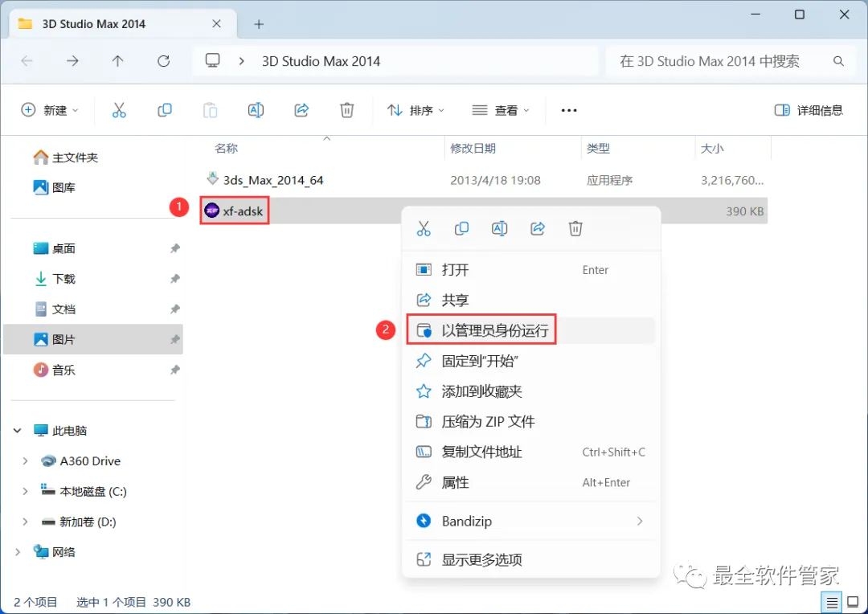Viewport: 868px width, 614px height.
Task: Click the Rename icon in the toolbar
Action: [x=256, y=110]
